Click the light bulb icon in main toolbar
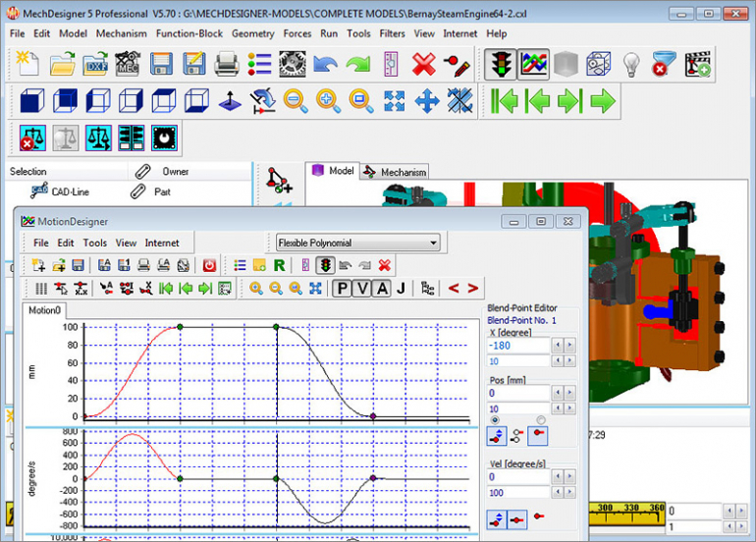 pos(630,65)
